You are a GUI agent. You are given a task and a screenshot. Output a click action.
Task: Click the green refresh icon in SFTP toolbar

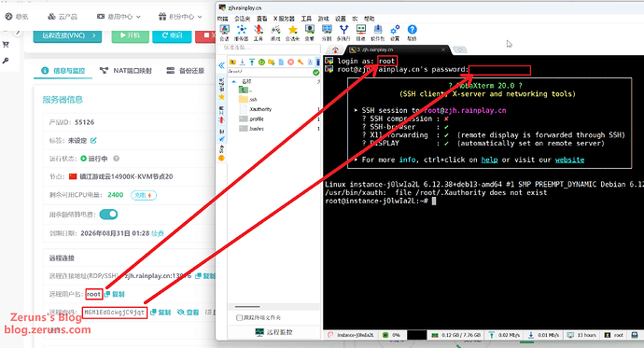coord(261,62)
